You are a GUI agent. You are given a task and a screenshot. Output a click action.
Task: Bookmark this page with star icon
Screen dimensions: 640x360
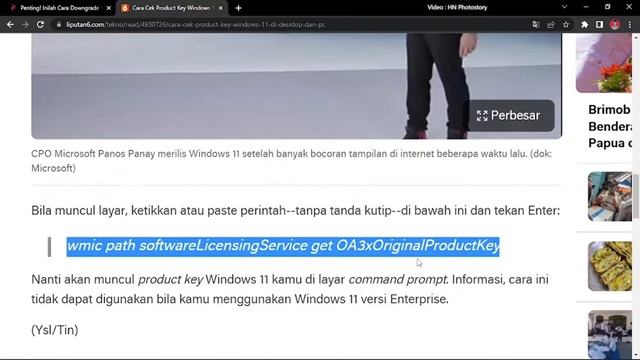(566, 24)
